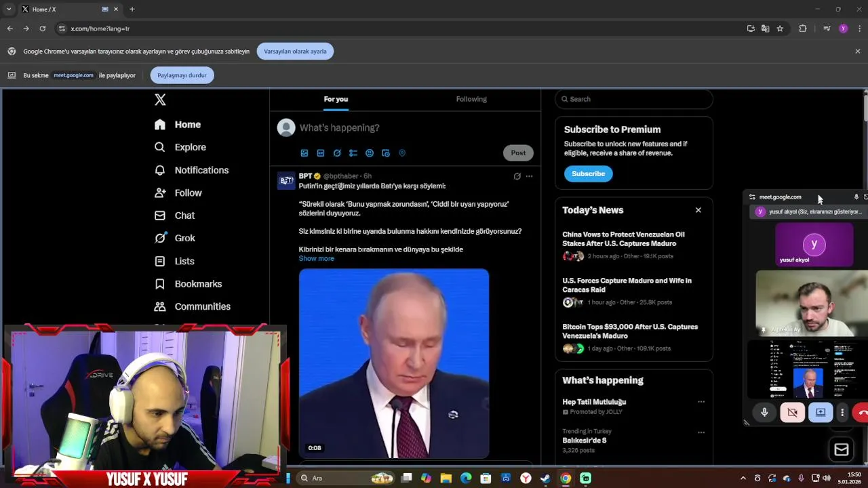
Task: Click the yusuf akyol tile in Meet
Action: click(x=814, y=245)
